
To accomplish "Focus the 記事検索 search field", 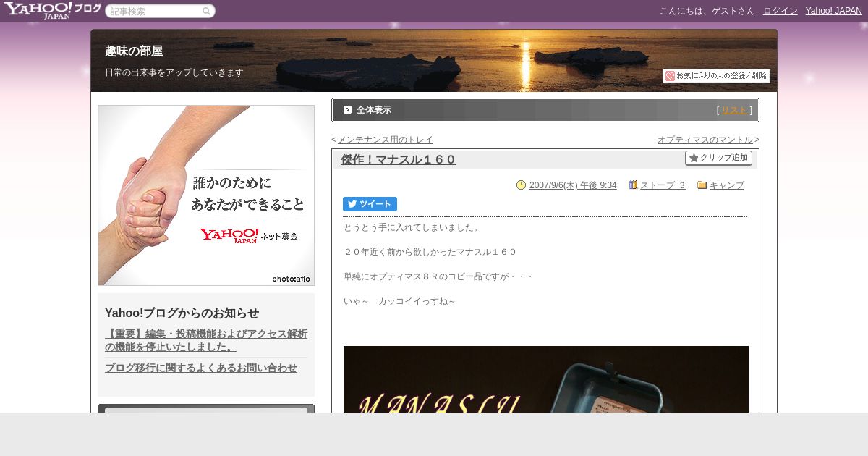I will click(160, 12).
